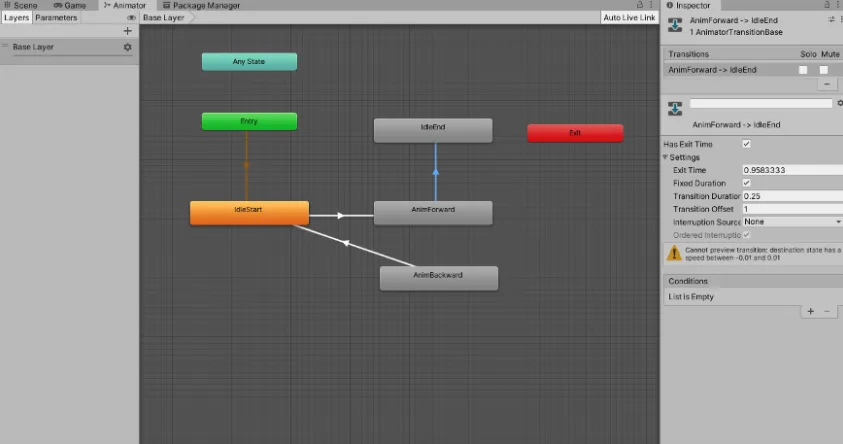Viewport: 843px width, 444px height.
Task: Open the Base Layer settings gear
Action: (127, 47)
